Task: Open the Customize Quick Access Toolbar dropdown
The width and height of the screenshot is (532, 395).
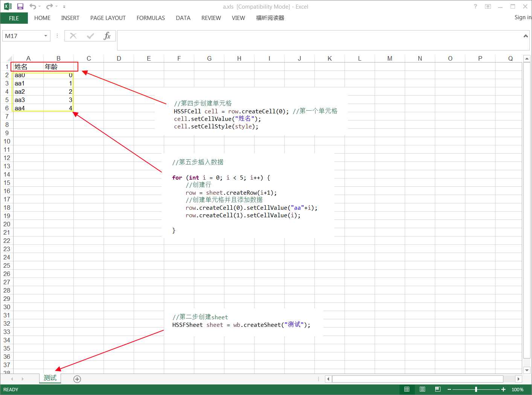Action: click(64, 6)
